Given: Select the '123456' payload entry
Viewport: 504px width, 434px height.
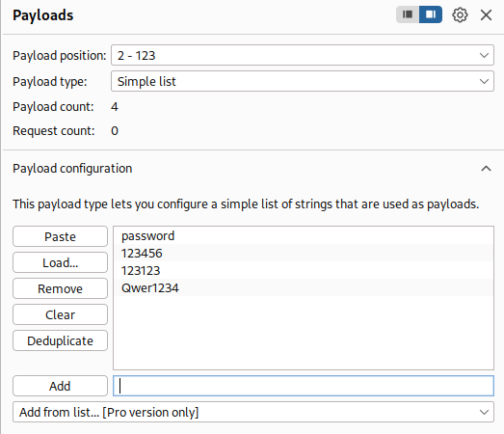Looking at the screenshot, I should 304,253.
